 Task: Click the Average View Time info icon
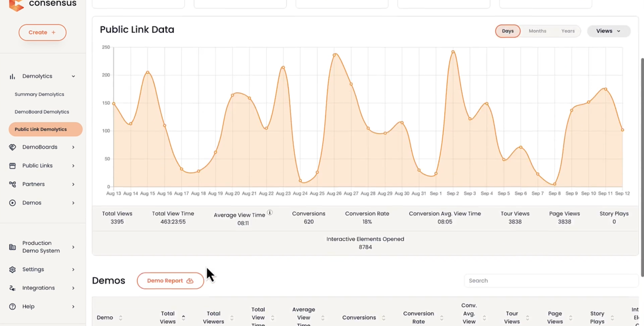[270, 213]
